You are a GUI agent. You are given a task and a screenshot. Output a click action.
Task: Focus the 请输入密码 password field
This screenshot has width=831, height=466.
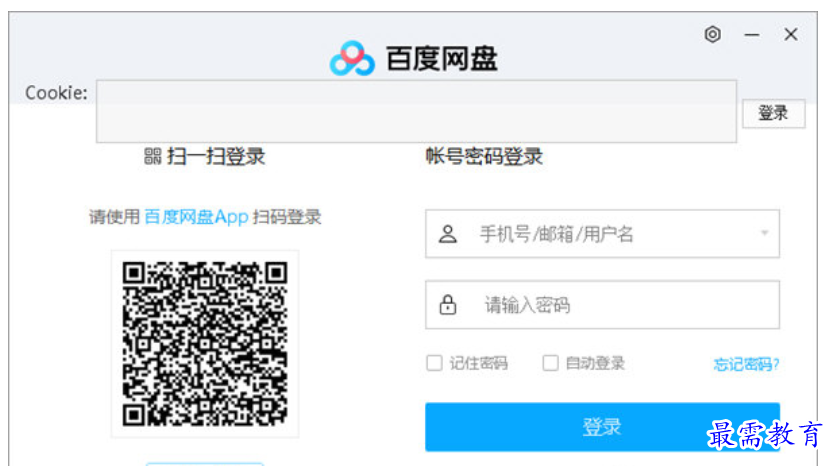(x=602, y=305)
